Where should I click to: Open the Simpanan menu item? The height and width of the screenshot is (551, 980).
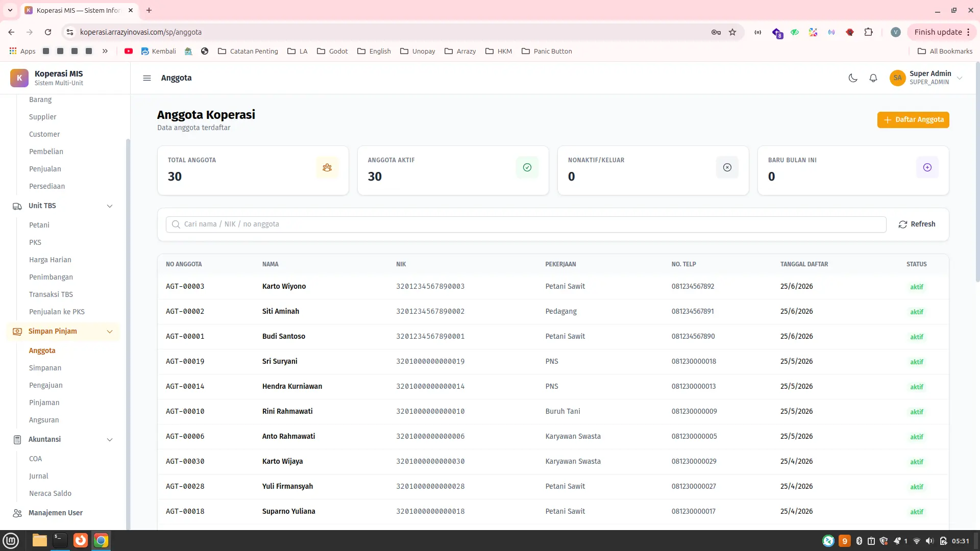(45, 368)
